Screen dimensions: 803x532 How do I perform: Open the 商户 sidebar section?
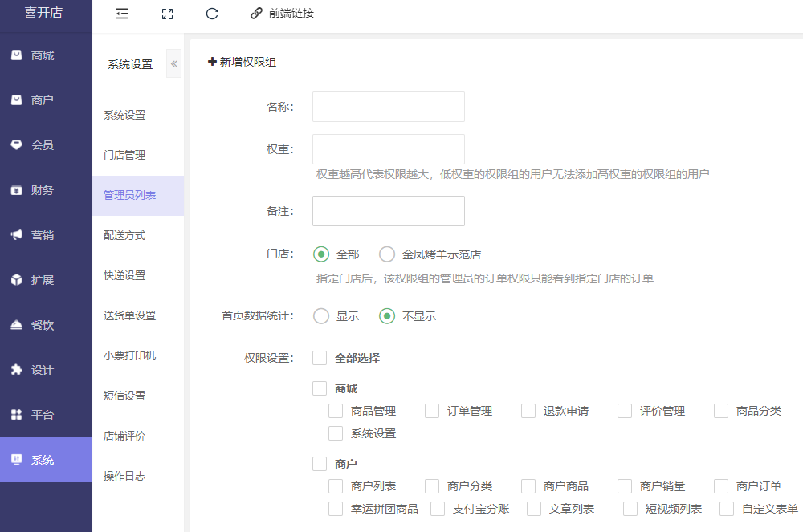(45, 100)
